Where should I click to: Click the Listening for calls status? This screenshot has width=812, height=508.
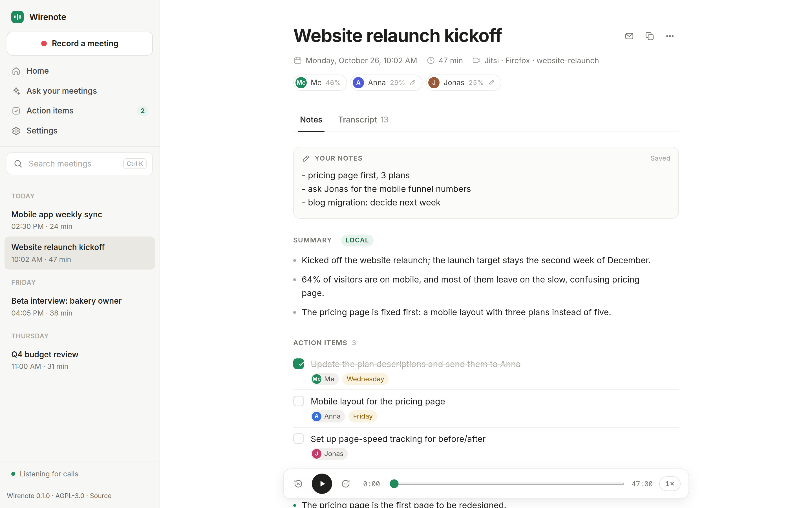tap(45, 474)
